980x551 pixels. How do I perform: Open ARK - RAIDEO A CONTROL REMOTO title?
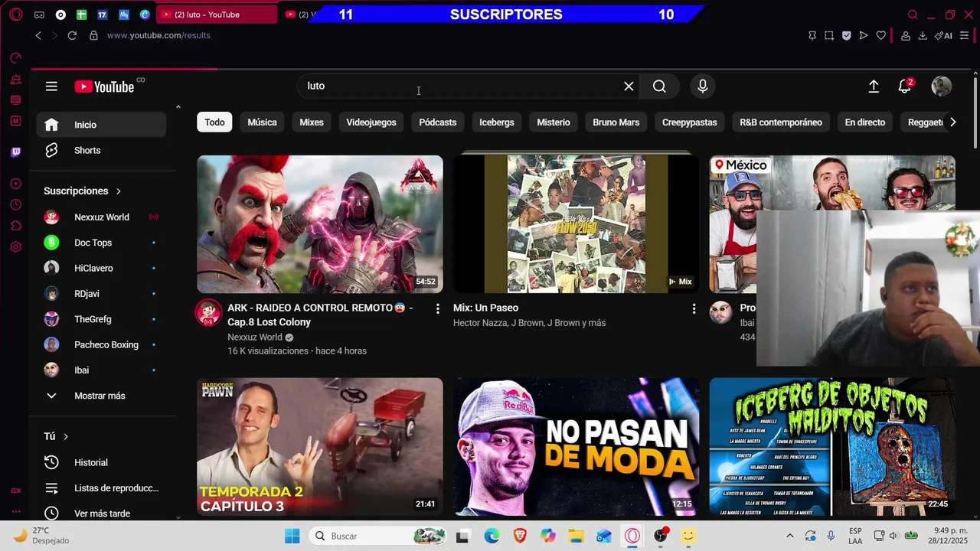pos(320,315)
